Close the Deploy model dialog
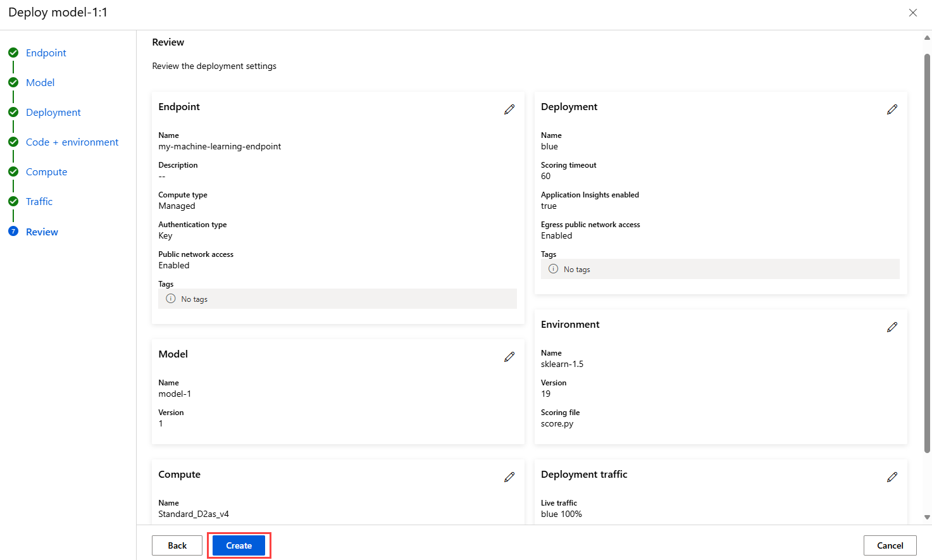 913,13
